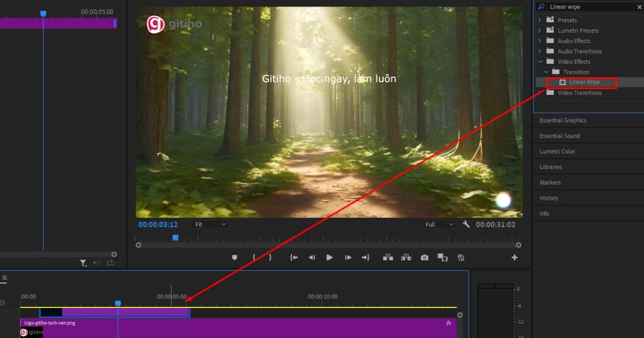
Task: Select the purple title clip on timeline
Action: [x=115, y=312]
